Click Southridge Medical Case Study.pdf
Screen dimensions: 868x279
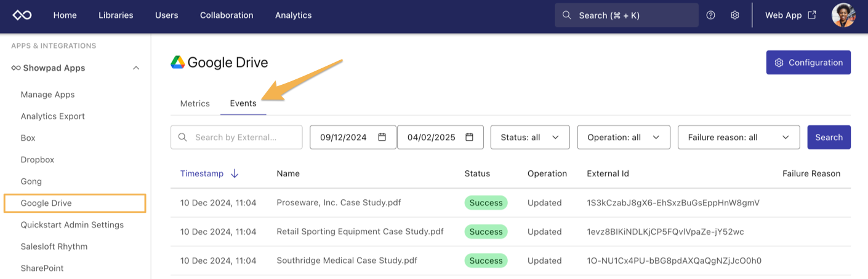pos(347,261)
